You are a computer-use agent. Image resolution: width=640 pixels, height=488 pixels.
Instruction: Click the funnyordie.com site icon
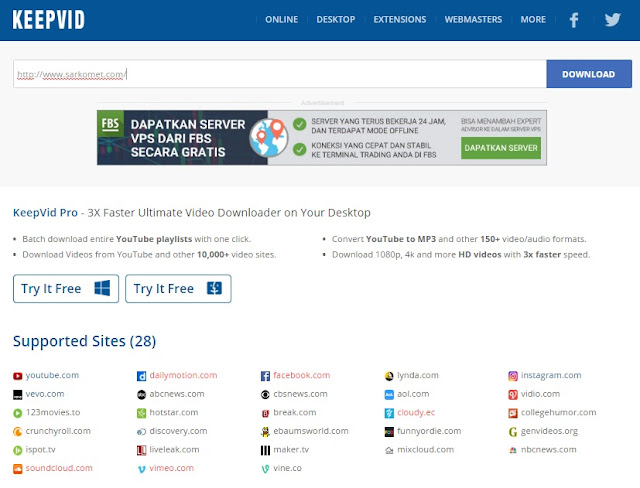tap(389, 432)
